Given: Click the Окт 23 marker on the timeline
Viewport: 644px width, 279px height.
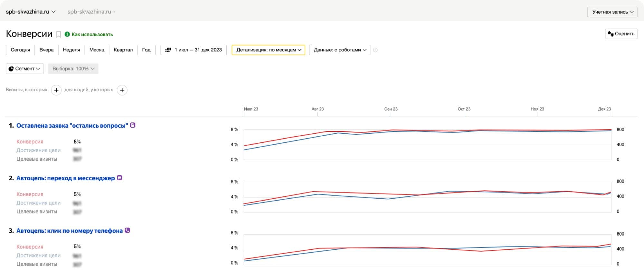Looking at the screenshot, I should [464, 109].
